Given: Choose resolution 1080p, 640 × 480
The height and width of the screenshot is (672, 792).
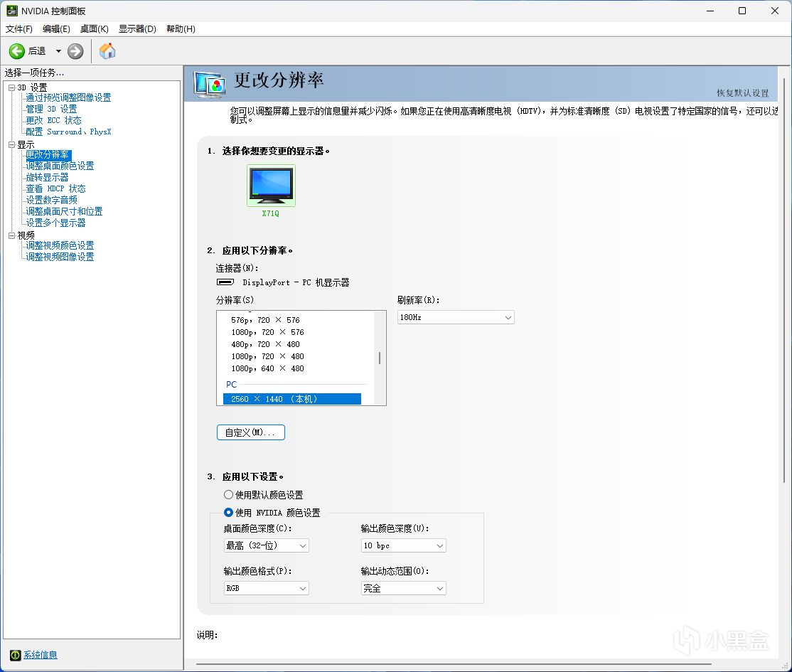Looking at the screenshot, I should [268, 368].
